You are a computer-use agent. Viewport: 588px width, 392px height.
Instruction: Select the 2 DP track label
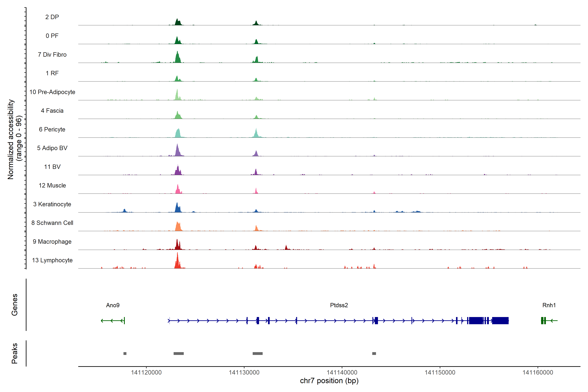[52, 17]
